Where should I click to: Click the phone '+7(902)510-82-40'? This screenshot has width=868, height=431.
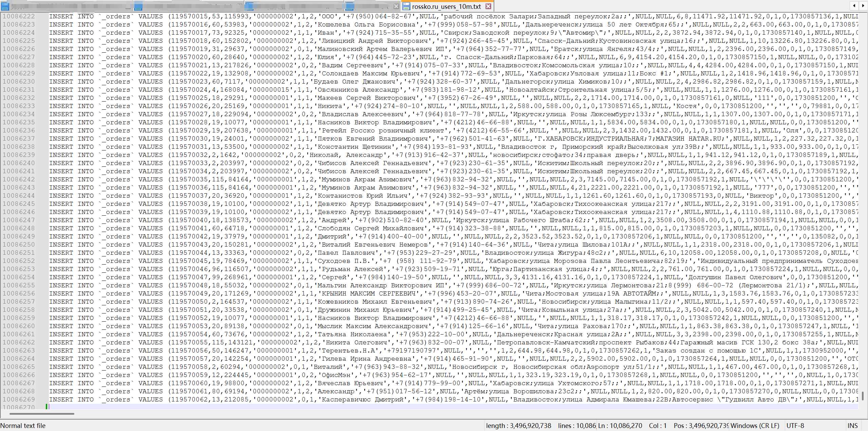tap(391, 220)
